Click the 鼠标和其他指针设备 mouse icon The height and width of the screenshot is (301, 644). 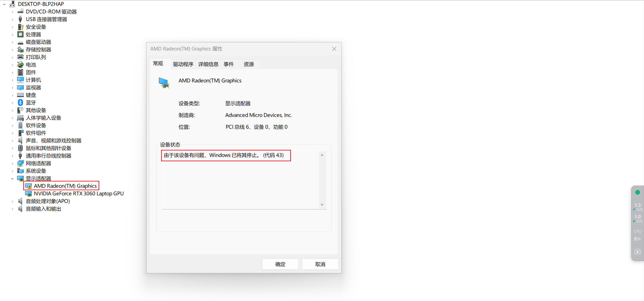click(x=21, y=148)
